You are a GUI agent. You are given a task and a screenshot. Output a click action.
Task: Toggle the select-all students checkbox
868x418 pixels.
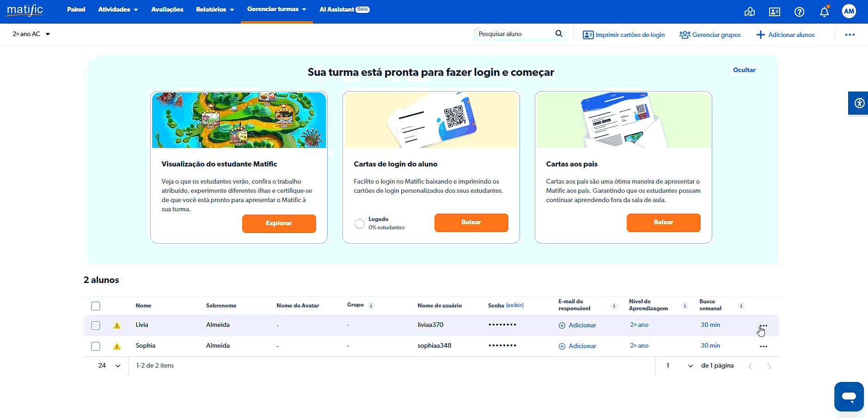(96, 306)
